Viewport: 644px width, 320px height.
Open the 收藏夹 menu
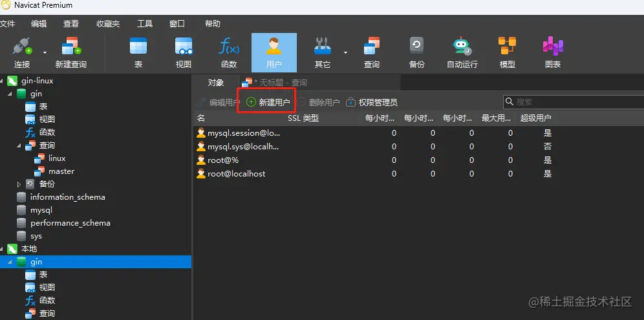(108, 24)
